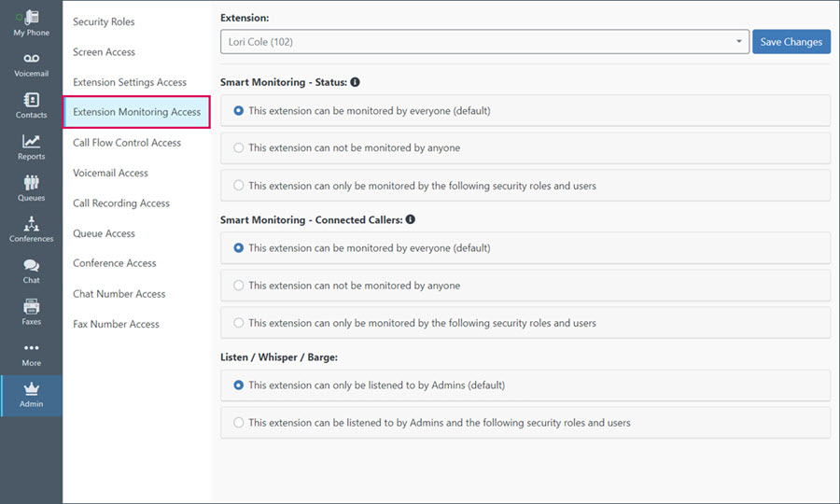This screenshot has height=504, width=840.
Task: Select 'can not be monitored by anyone' under Status
Action: pos(525,147)
